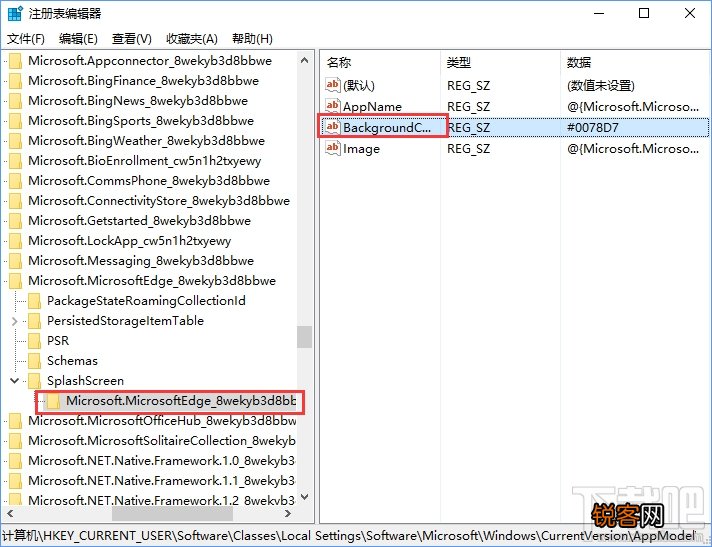
Task: Maximize the Registry Editor window
Action: (x=644, y=13)
